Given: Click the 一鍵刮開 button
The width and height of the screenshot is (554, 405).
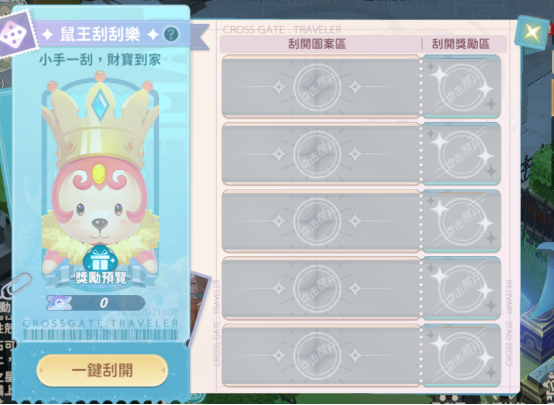Looking at the screenshot, I should click(x=102, y=370).
